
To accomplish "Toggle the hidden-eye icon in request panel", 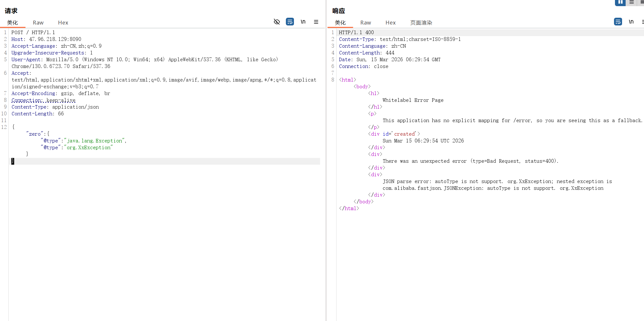I will (277, 22).
